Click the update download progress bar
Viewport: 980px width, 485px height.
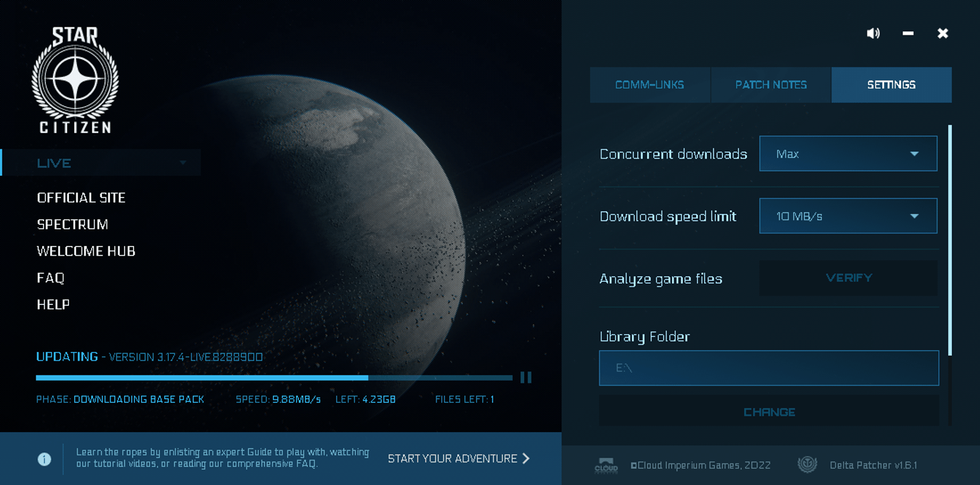(x=274, y=378)
